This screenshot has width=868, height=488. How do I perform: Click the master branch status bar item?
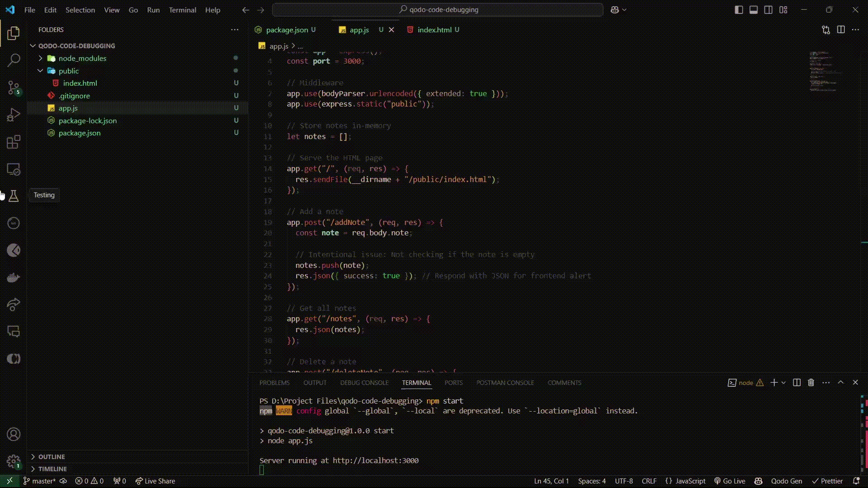(39, 481)
